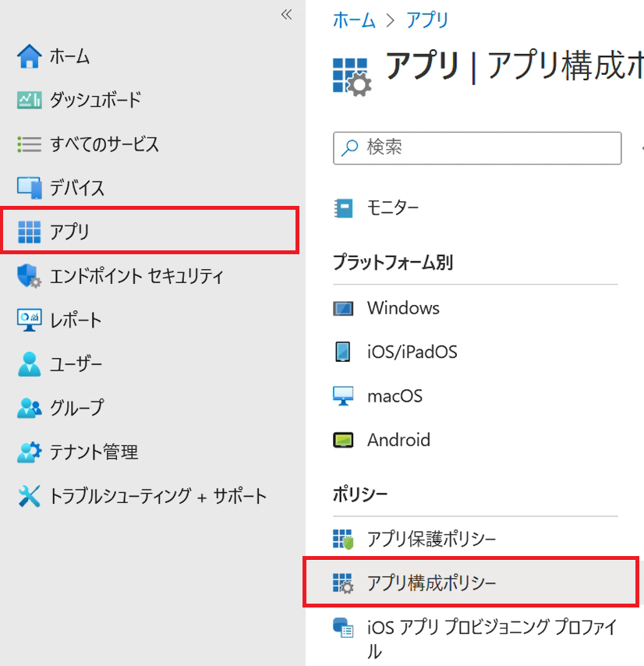Open エンドポイント セキュリティ in the menu

click(136, 276)
